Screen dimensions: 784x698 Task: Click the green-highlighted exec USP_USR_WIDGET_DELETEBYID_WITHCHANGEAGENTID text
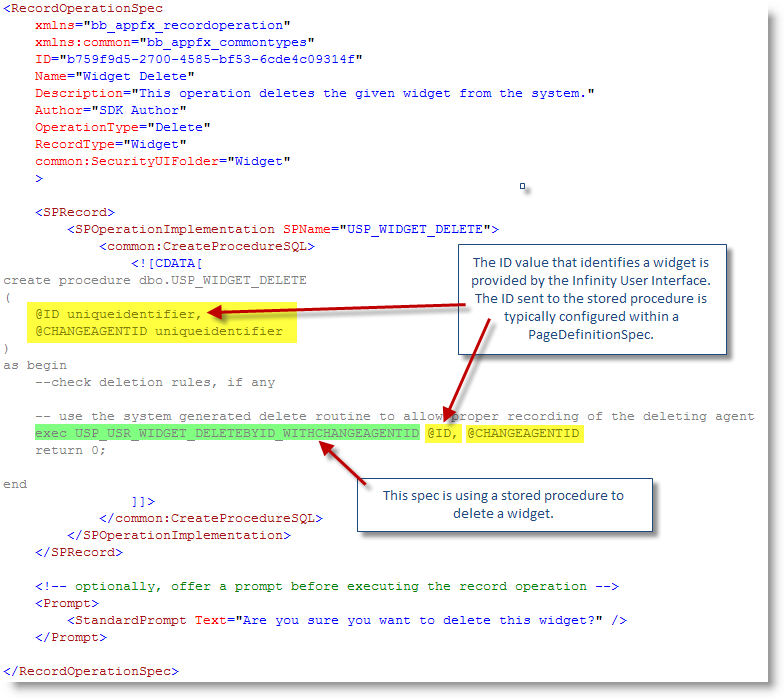227,433
